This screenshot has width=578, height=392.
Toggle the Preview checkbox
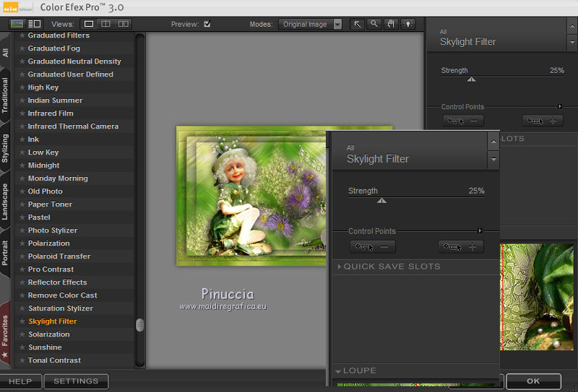[x=207, y=24]
